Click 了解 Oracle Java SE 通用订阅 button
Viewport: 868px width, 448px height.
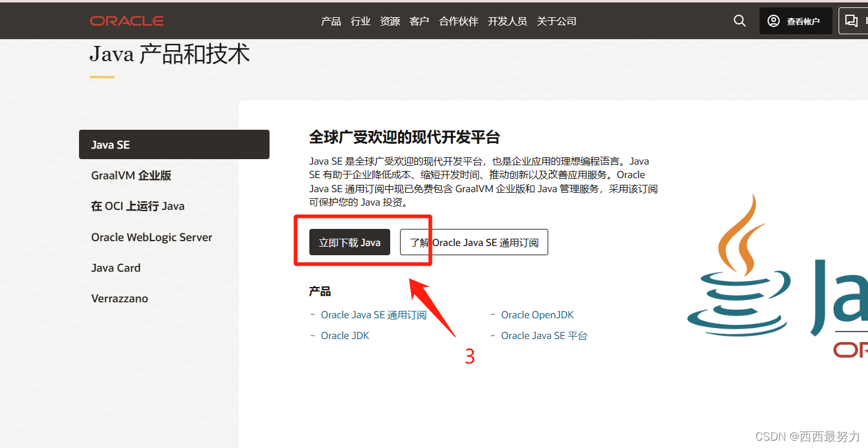click(474, 242)
